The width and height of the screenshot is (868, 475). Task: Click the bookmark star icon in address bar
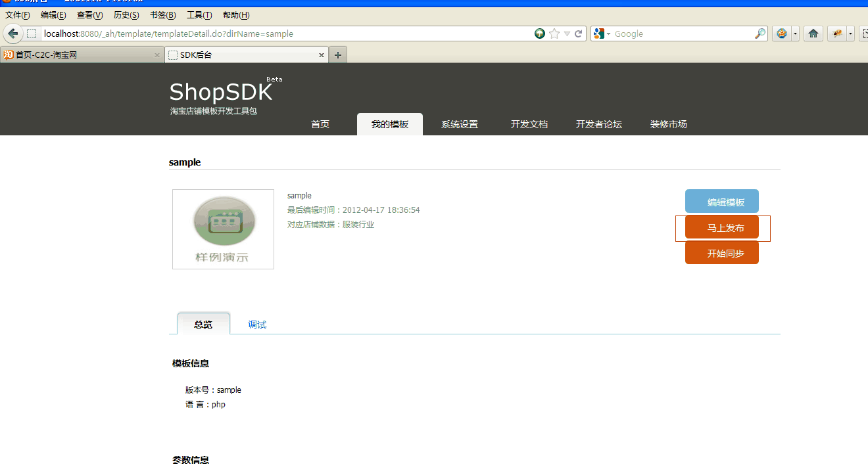click(554, 34)
